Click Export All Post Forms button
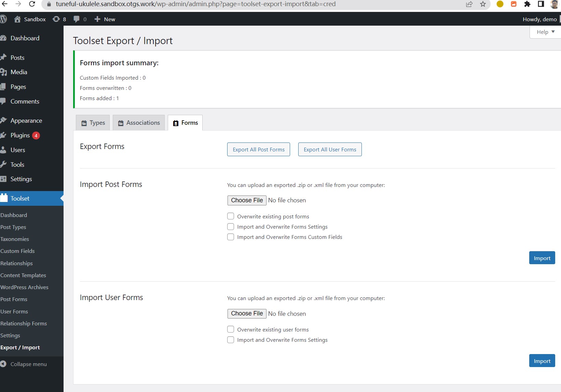 tap(259, 149)
